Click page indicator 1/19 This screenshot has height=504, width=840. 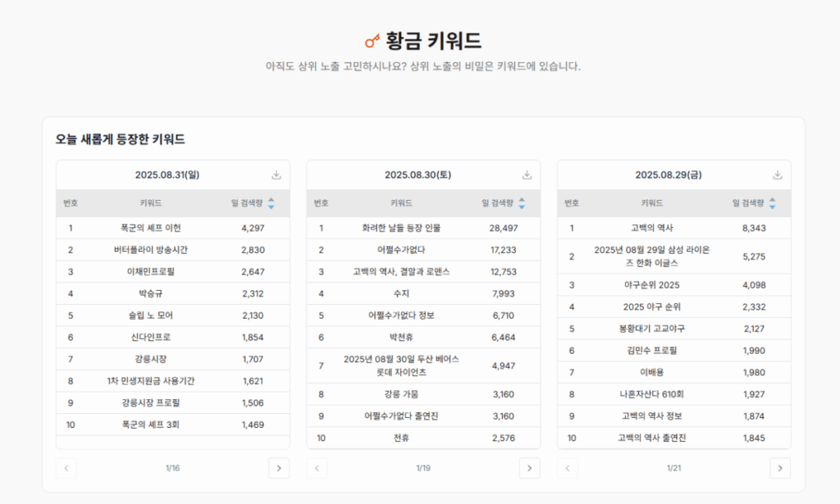pos(423,468)
